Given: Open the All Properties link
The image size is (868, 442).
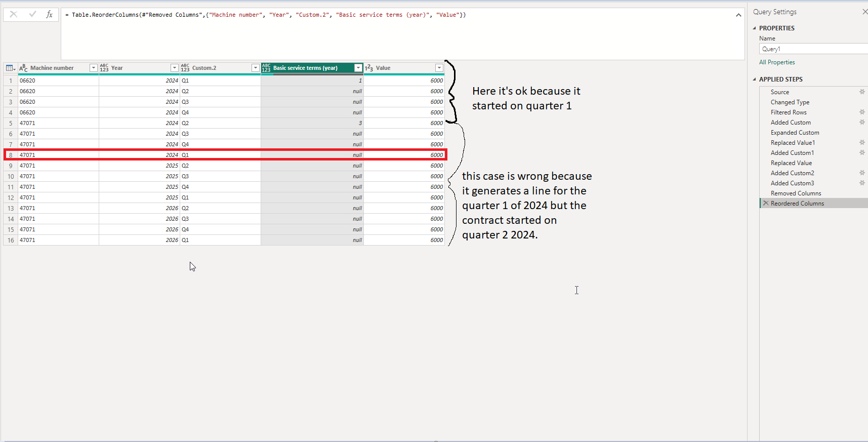Looking at the screenshot, I should tap(777, 62).
